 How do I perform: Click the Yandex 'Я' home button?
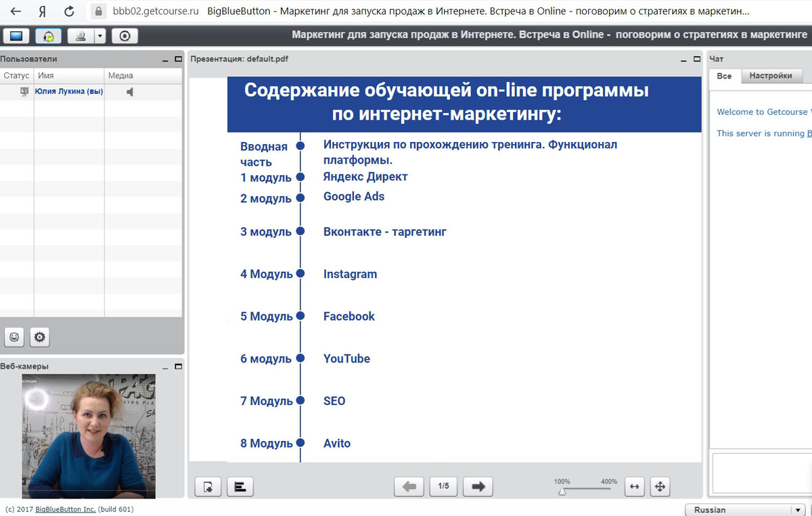point(42,11)
